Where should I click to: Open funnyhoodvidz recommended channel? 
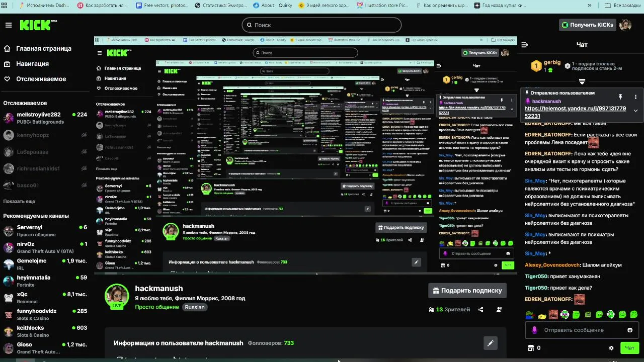point(45,314)
